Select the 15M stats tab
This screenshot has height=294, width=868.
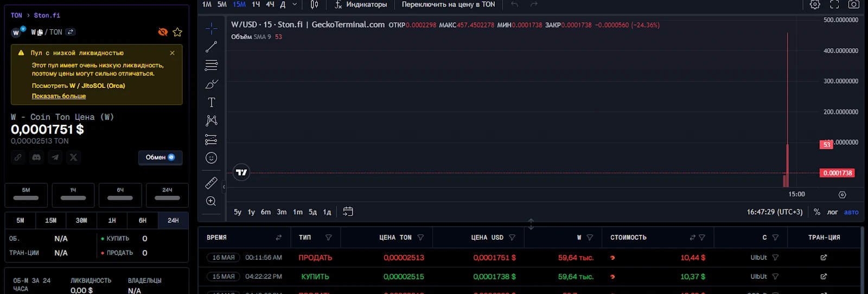[x=50, y=221]
